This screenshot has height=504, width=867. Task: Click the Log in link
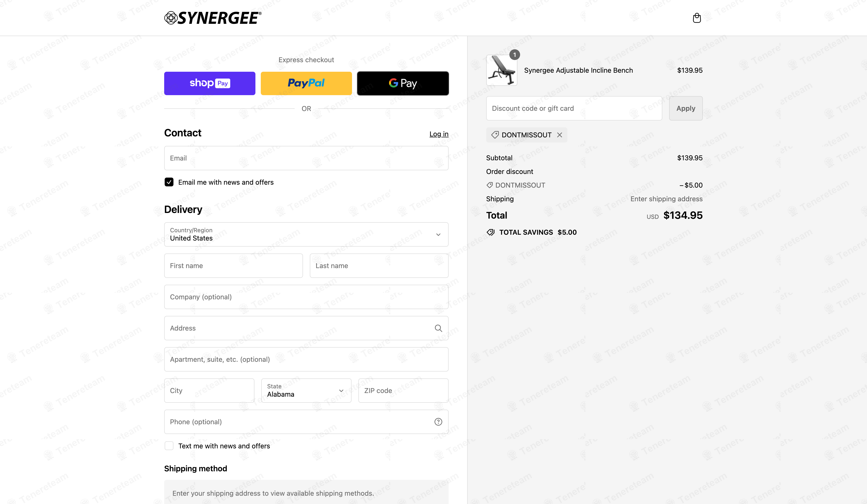[439, 134]
